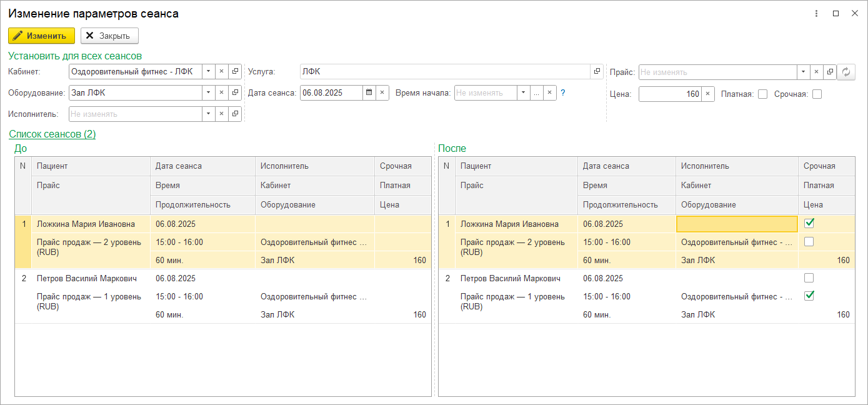Viewport: 868px width, 405px height.
Task: Open the Оборудование record via open icon
Action: (235, 93)
